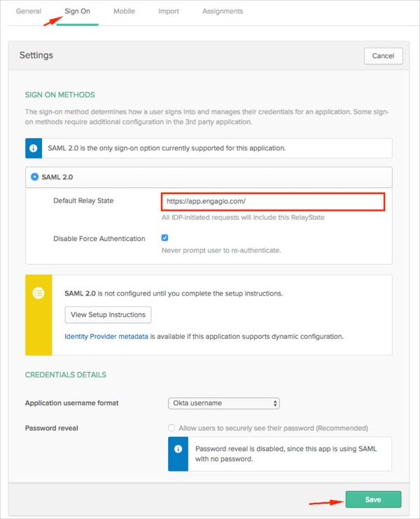Click the green Save button
Screen dimensions: 420x519
(x=373, y=499)
